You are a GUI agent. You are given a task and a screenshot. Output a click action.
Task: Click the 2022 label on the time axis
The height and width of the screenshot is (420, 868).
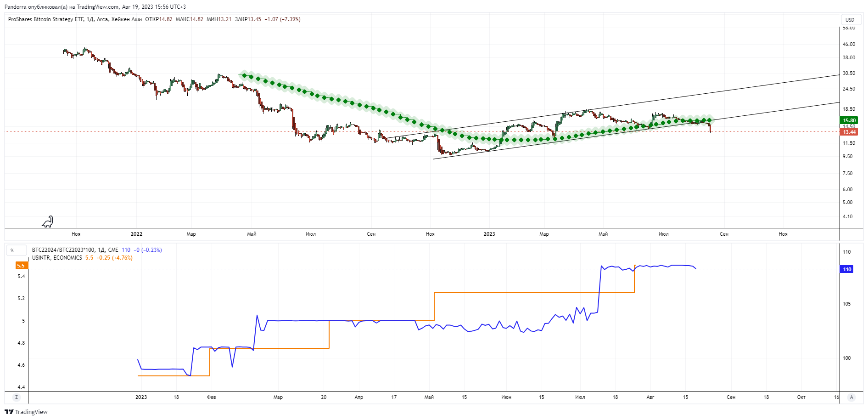tap(136, 234)
